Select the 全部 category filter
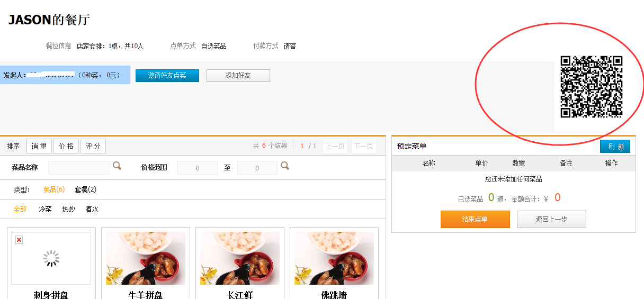This screenshot has width=644, height=299. pos(20,209)
